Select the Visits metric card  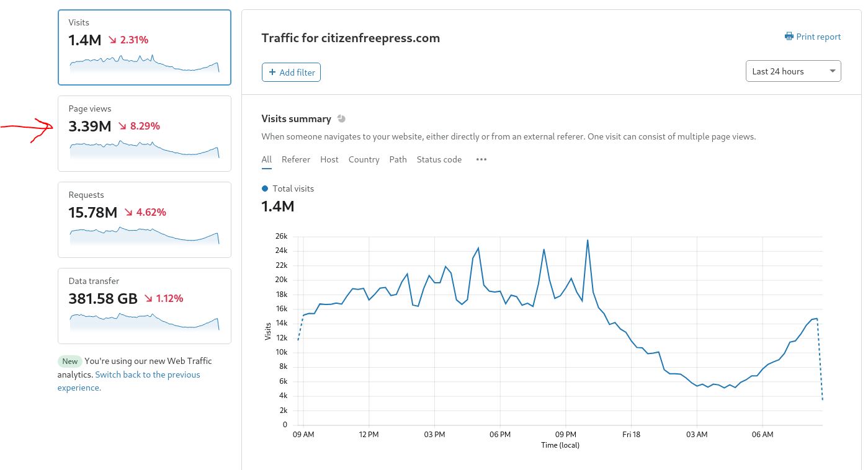pos(145,47)
